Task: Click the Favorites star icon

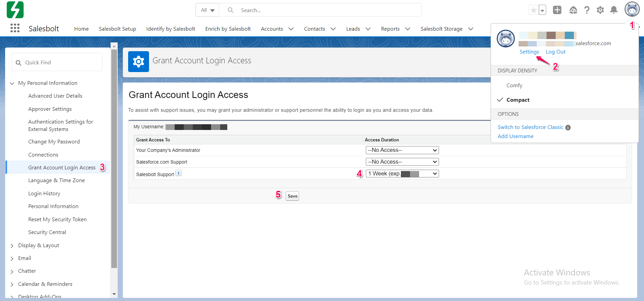Action: pyautogui.click(x=533, y=10)
